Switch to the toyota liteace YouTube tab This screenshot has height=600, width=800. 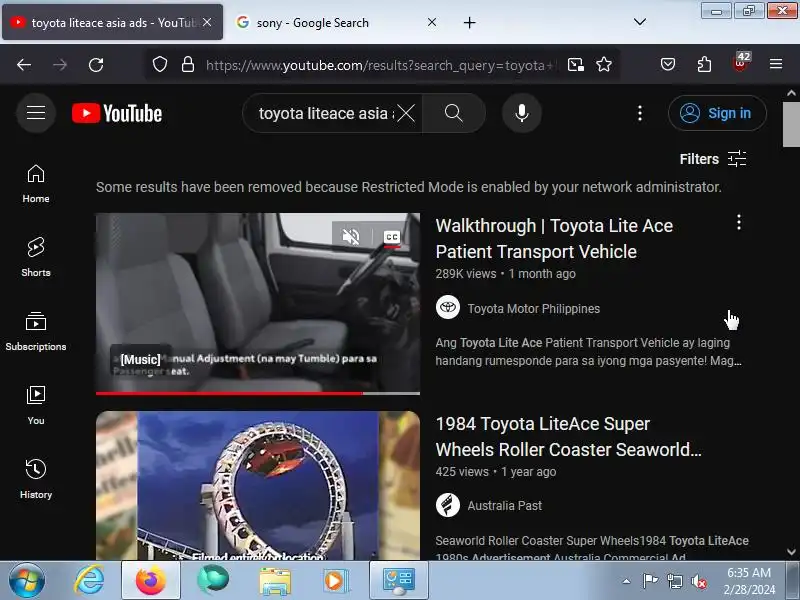tap(112, 22)
